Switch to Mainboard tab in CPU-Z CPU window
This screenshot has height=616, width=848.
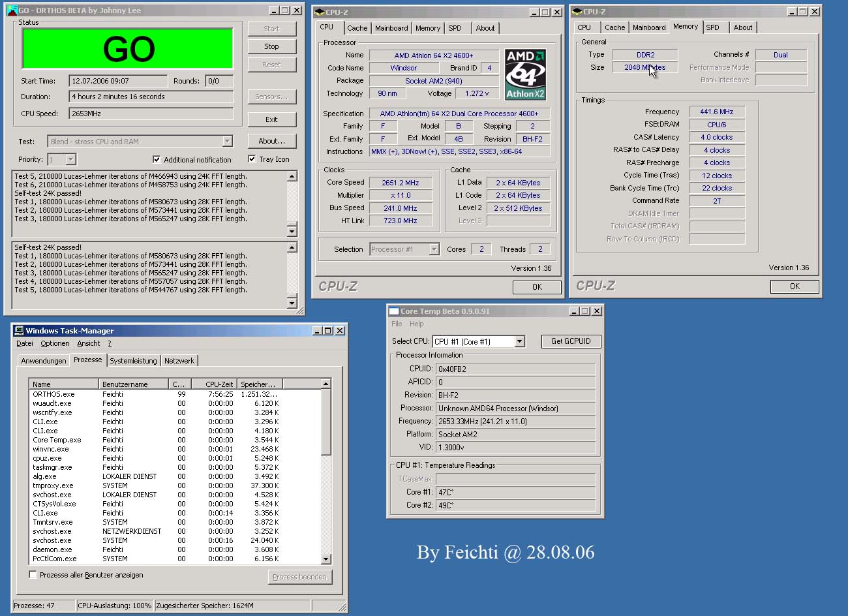click(391, 28)
